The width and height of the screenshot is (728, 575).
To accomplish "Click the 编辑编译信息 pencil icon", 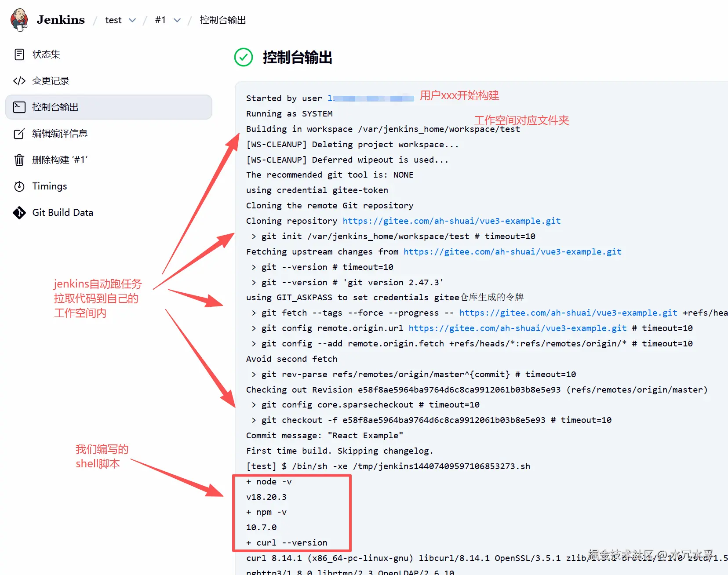I will 19,134.
